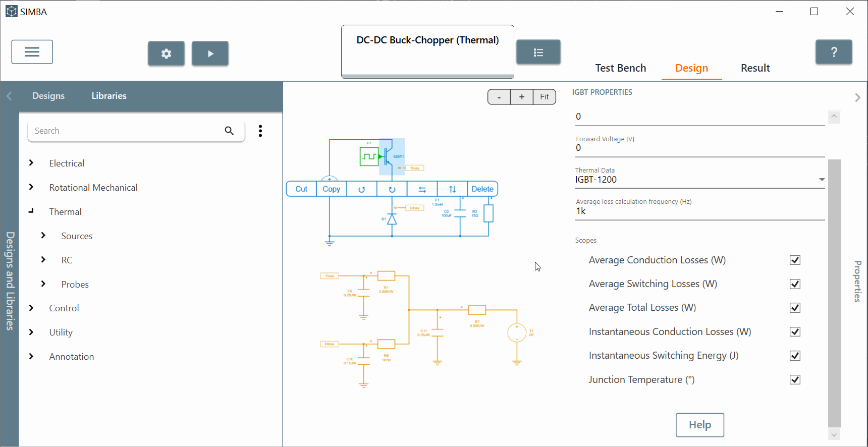This screenshot has height=447, width=868.
Task: Fit schematic to view
Action: click(x=545, y=97)
